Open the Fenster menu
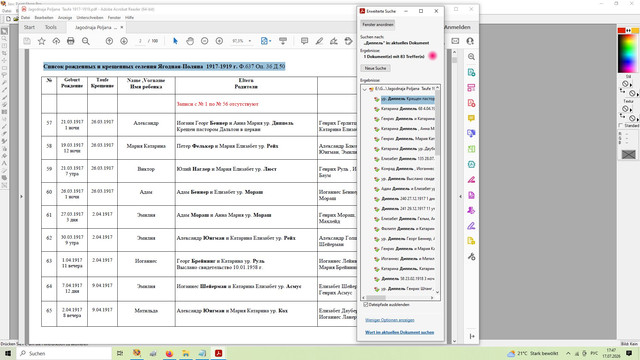The width and height of the screenshot is (640, 360). (x=114, y=18)
